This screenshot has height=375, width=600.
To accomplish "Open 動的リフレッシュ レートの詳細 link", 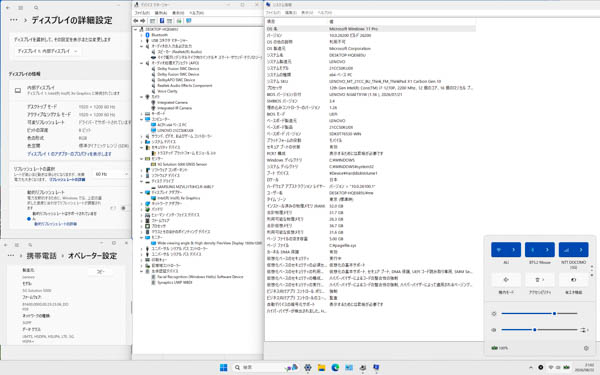I will 55,224.
